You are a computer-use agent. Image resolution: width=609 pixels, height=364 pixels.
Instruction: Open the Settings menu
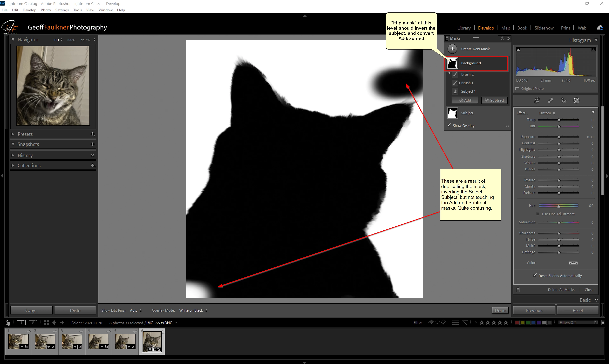[x=62, y=10]
